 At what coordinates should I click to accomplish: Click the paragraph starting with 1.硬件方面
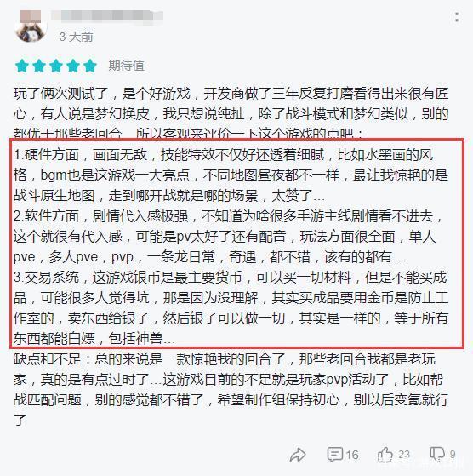click(231, 175)
